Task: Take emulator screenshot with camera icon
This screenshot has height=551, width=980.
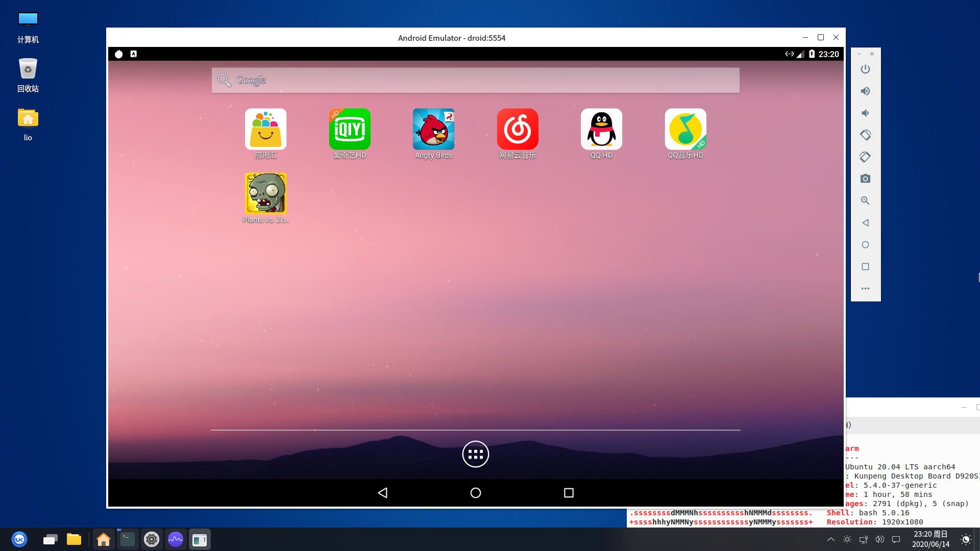Action: click(865, 179)
